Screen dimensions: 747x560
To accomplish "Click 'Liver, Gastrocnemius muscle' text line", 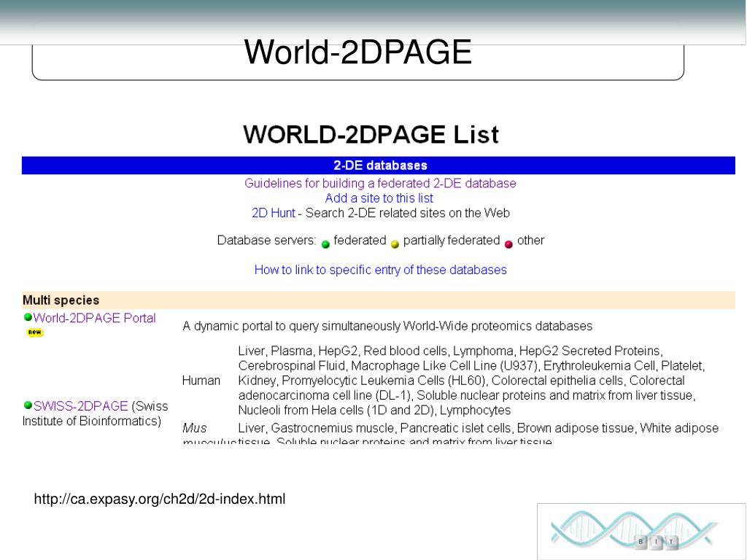I will [479, 428].
